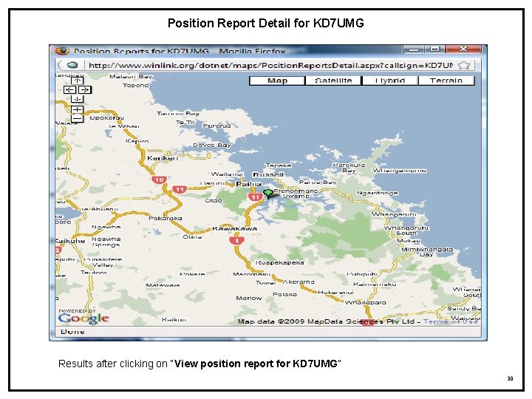Bookmark page using the star icon

click(464, 65)
